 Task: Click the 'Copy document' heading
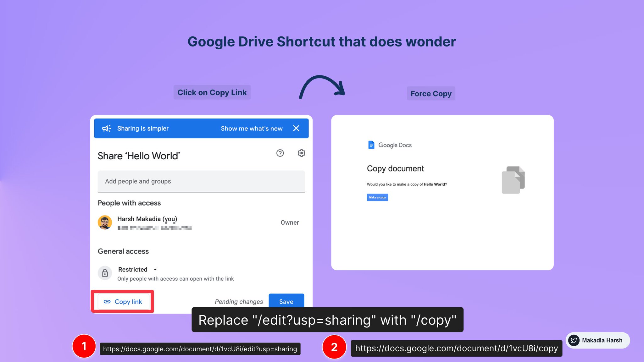pos(395,169)
